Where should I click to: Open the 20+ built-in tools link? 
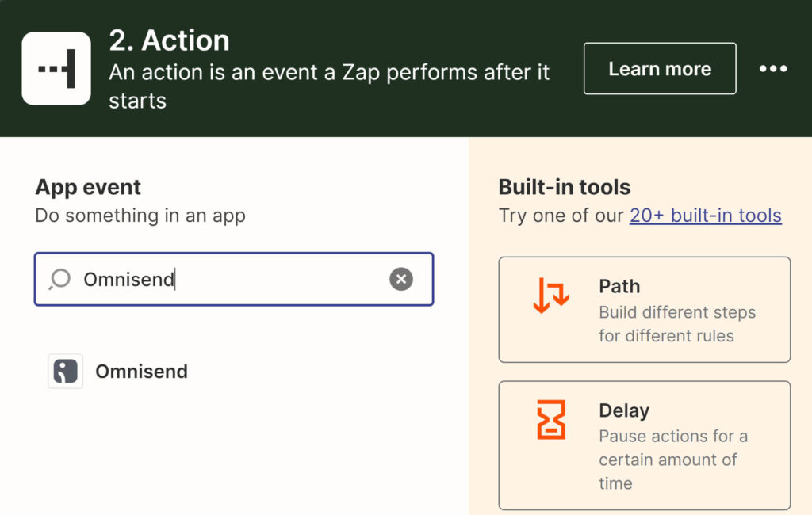(705, 216)
